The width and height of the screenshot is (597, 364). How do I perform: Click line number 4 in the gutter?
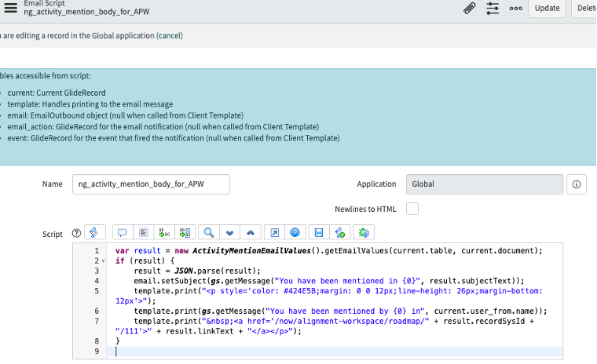(x=97, y=281)
